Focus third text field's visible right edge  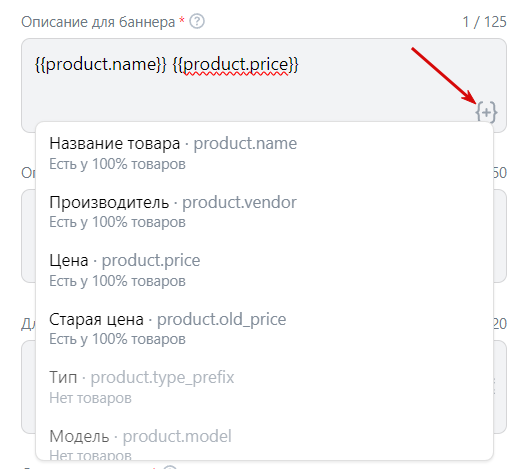[x=500, y=387]
